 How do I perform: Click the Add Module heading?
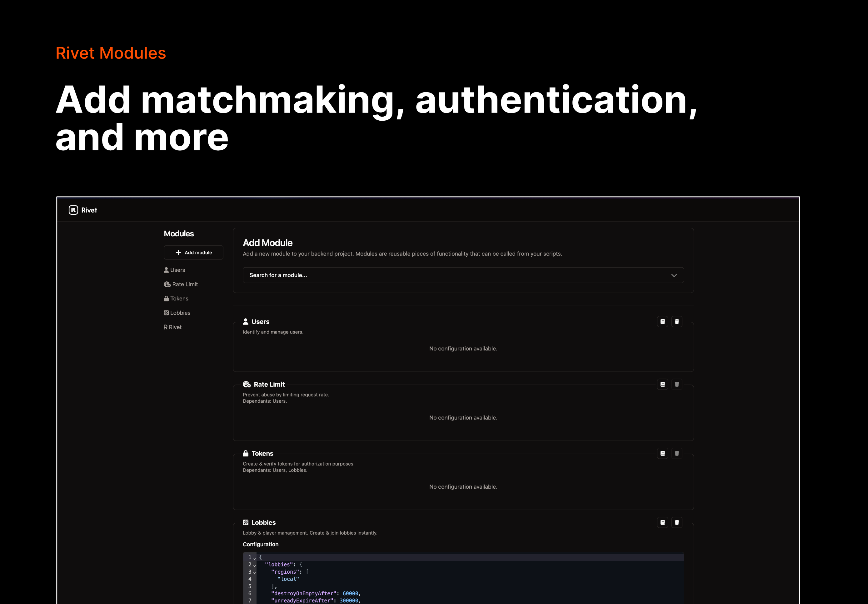point(268,243)
